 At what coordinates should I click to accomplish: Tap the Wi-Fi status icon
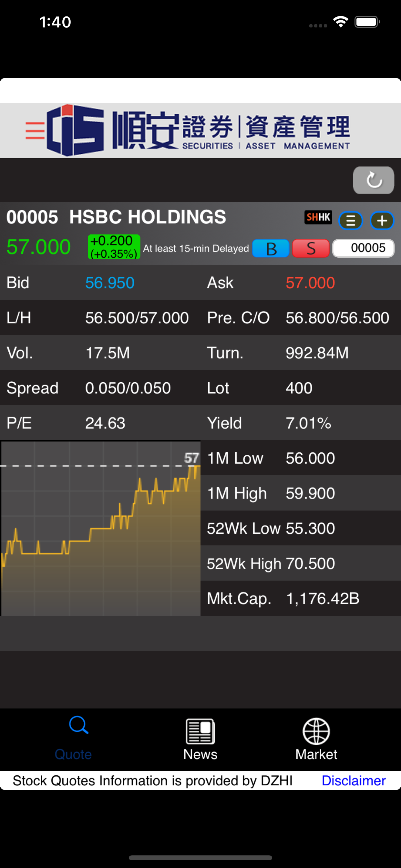(x=341, y=22)
